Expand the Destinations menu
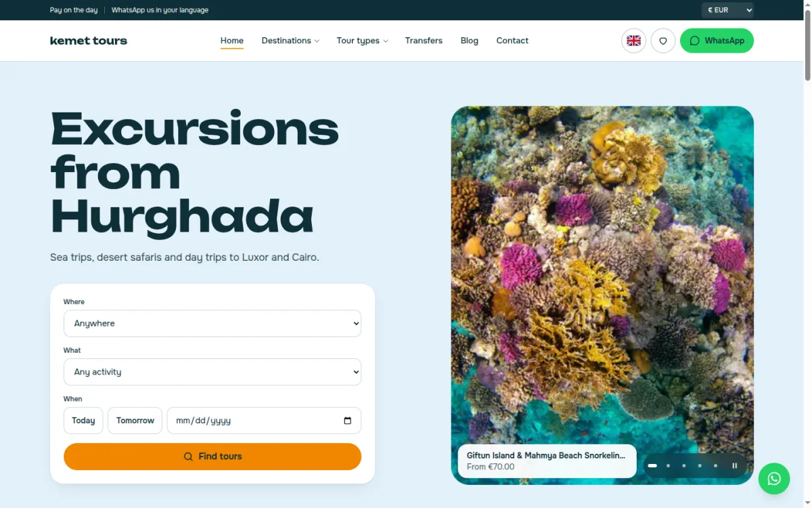 [290, 41]
